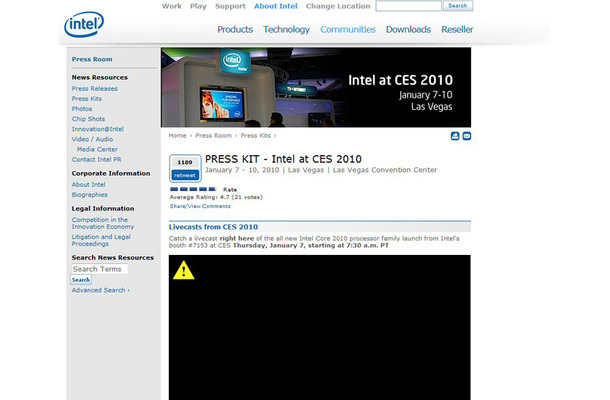Click the email page icon
Image resolution: width=610 pixels, height=400 pixels.
tap(467, 136)
